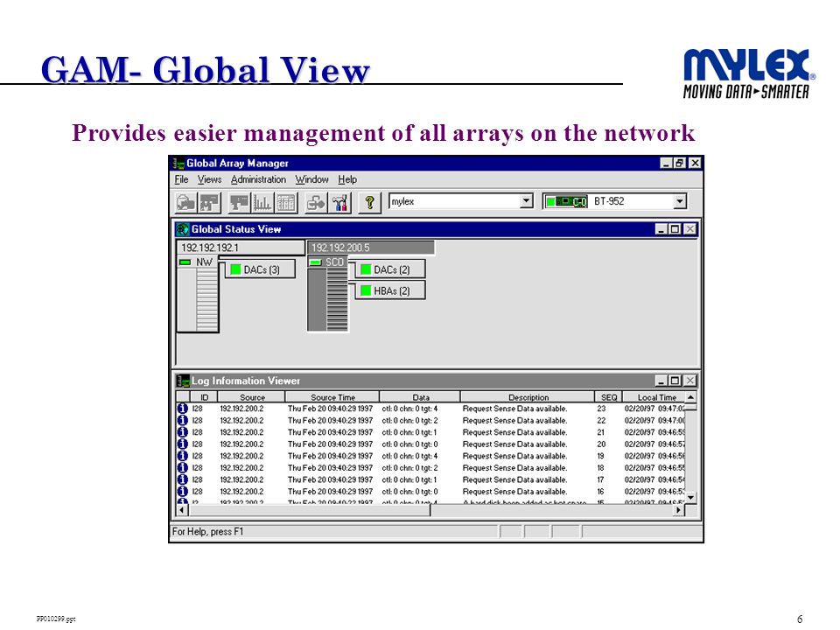Click the yellow question mark help icon
Viewport: 840px width, 630px height.
point(369,202)
